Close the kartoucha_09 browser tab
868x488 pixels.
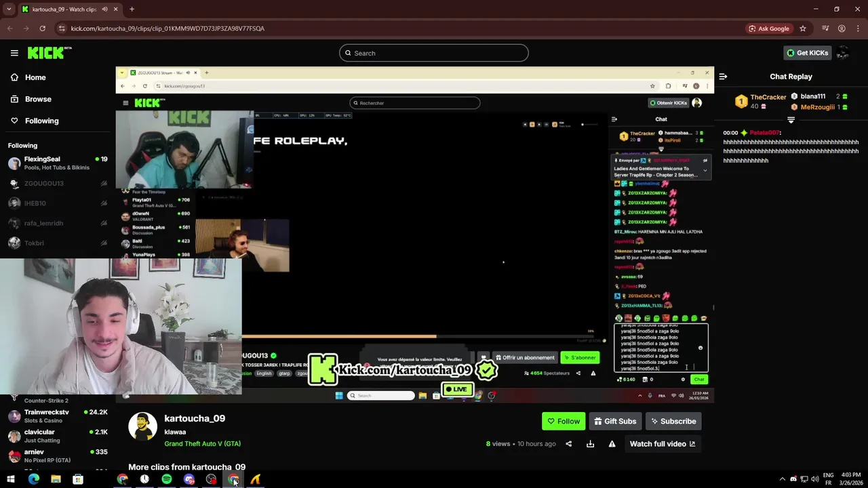point(116,9)
